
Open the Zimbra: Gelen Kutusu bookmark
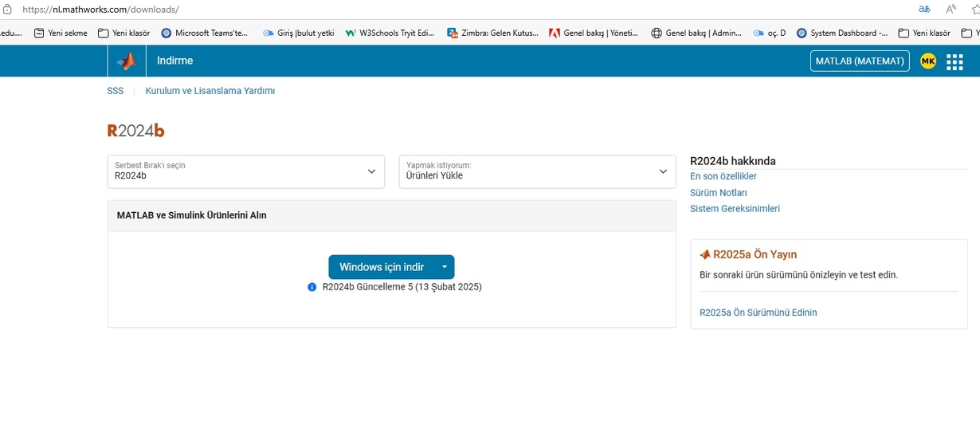coord(492,33)
